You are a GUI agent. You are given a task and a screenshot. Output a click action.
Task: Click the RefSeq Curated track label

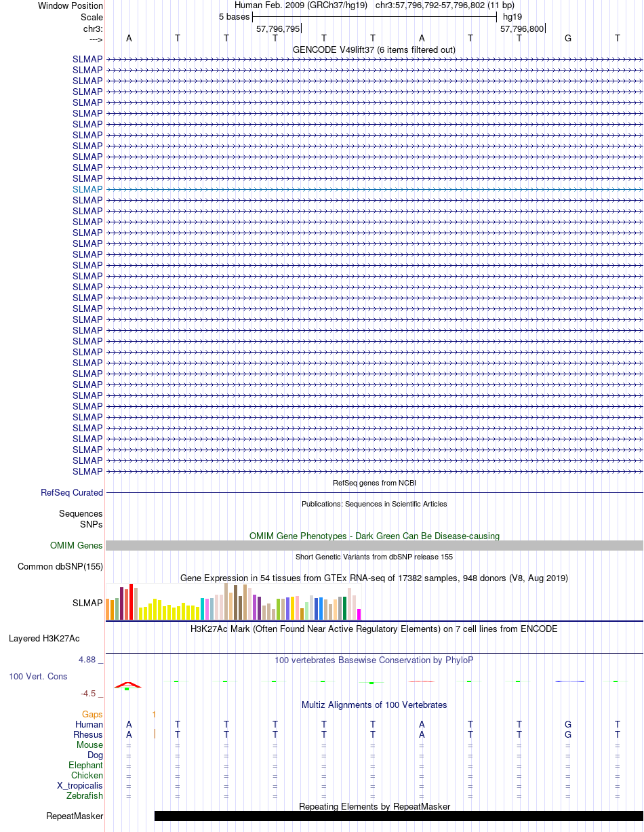(x=72, y=492)
